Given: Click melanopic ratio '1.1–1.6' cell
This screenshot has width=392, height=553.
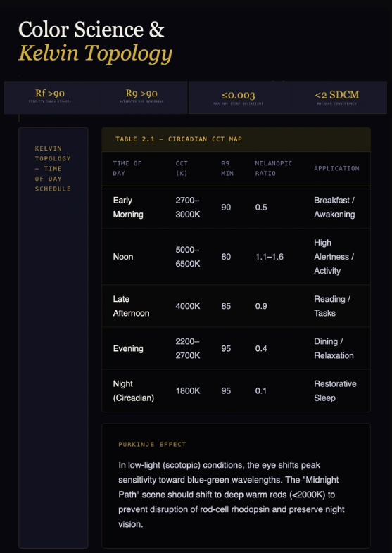Looking at the screenshot, I should [270, 257].
